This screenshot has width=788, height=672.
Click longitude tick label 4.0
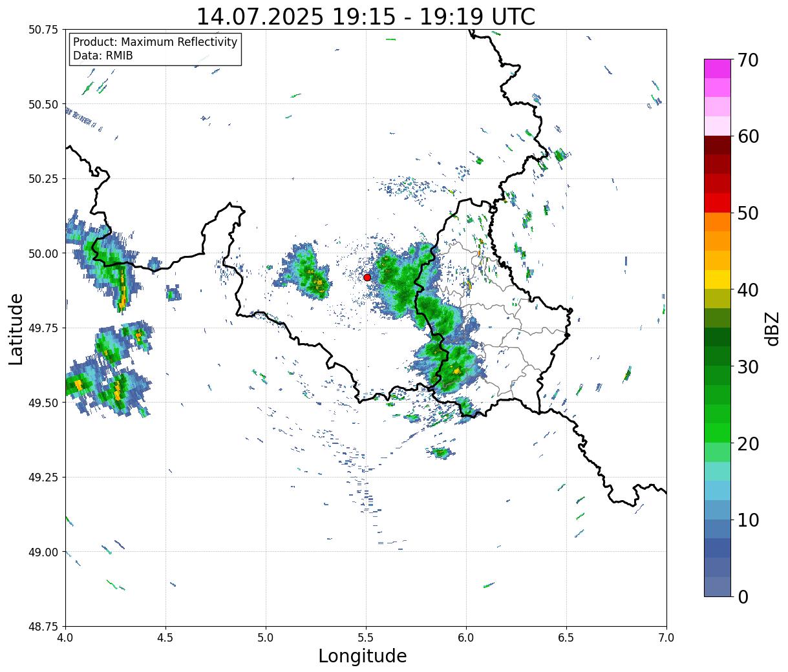point(65,638)
